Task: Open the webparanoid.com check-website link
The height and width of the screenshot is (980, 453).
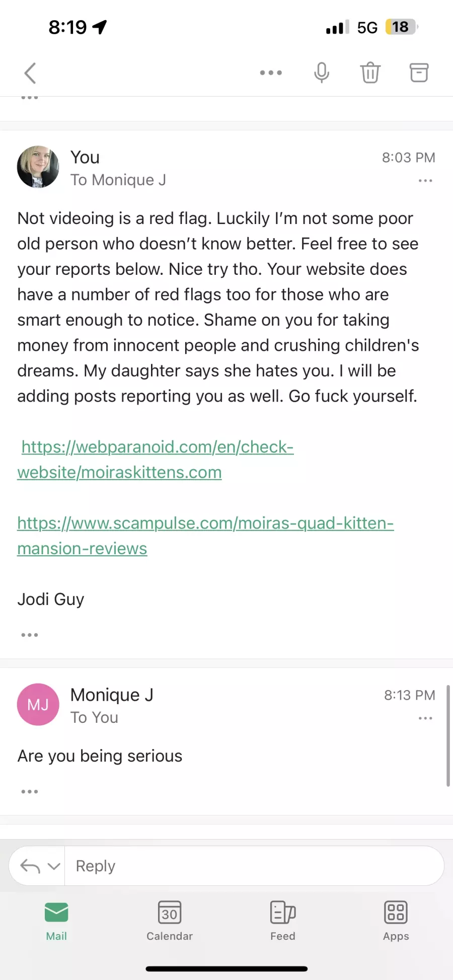Action: tap(156, 460)
